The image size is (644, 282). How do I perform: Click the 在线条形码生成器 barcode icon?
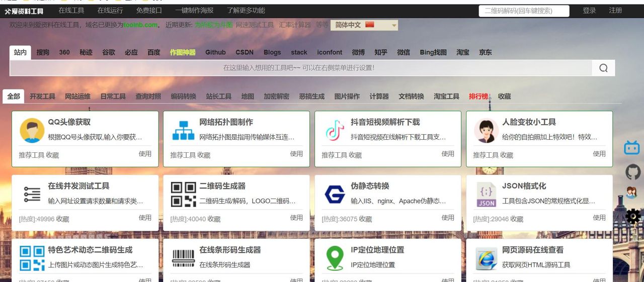click(x=183, y=258)
